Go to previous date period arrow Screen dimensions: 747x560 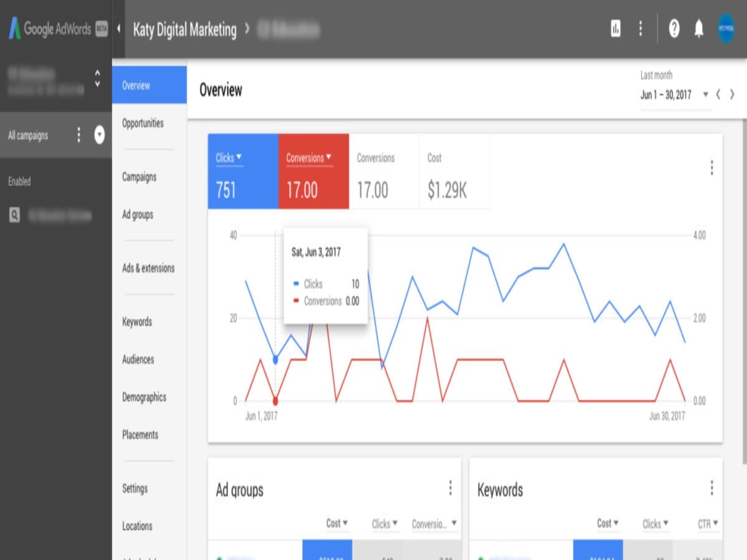[718, 94]
